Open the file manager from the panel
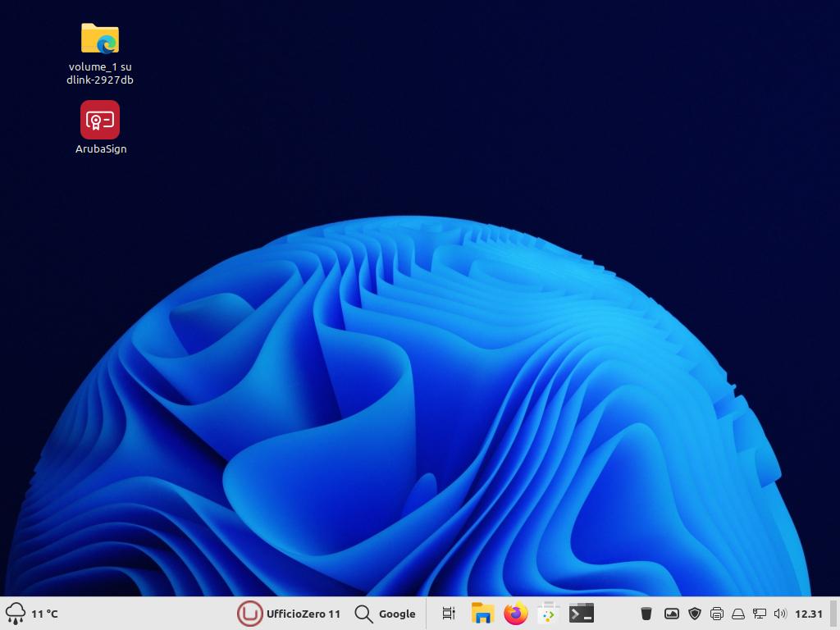The height and width of the screenshot is (630, 840). [x=482, y=613]
